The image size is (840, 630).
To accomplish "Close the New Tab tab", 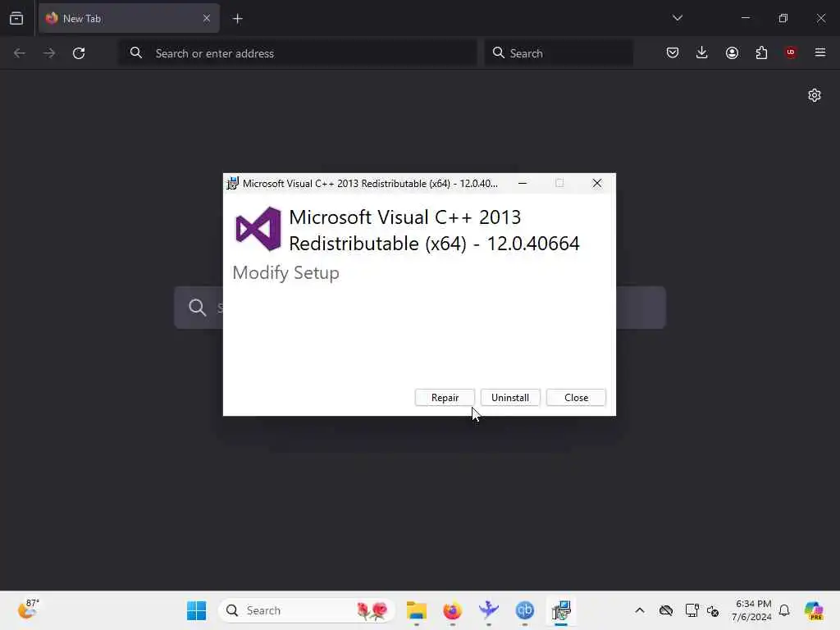I will 206,18.
